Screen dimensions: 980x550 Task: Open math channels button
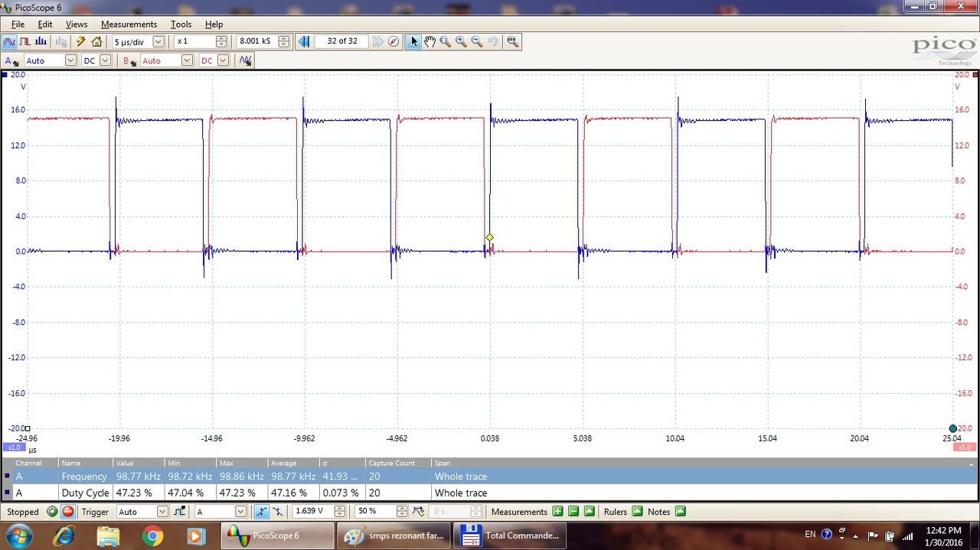coord(245,60)
